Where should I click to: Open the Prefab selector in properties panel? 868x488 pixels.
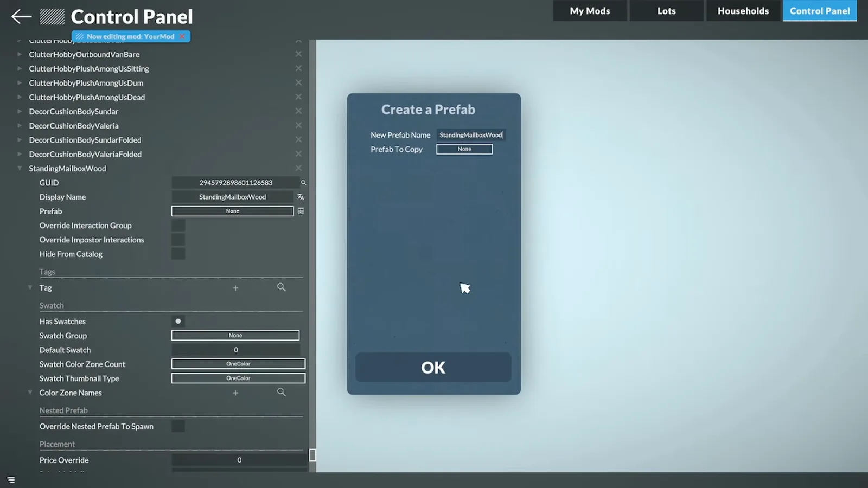click(232, 211)
